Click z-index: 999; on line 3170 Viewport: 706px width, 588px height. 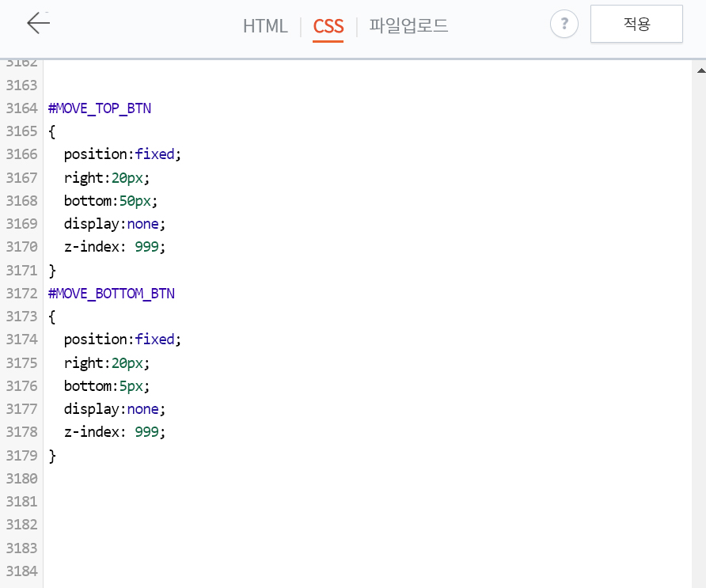pos(114,247)
